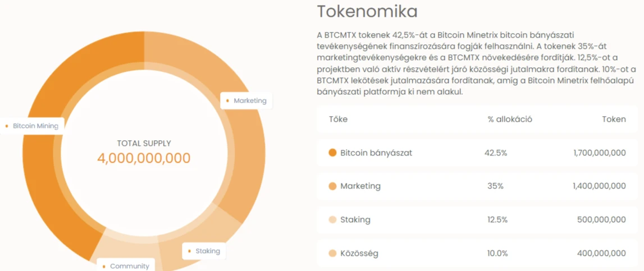Select the Staking 12.5% table row

(477, 220)
